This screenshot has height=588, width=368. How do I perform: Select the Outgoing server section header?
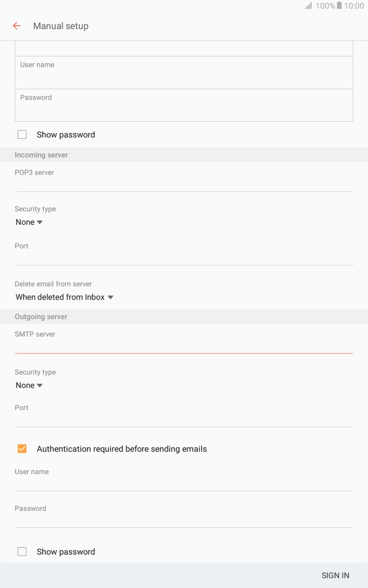tap(41, 316)
